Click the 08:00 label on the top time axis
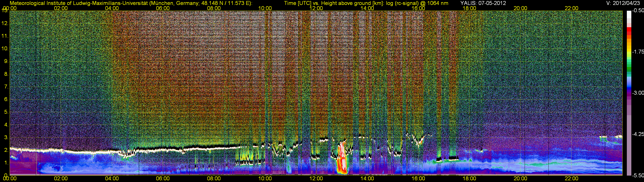 pos(214,8)
